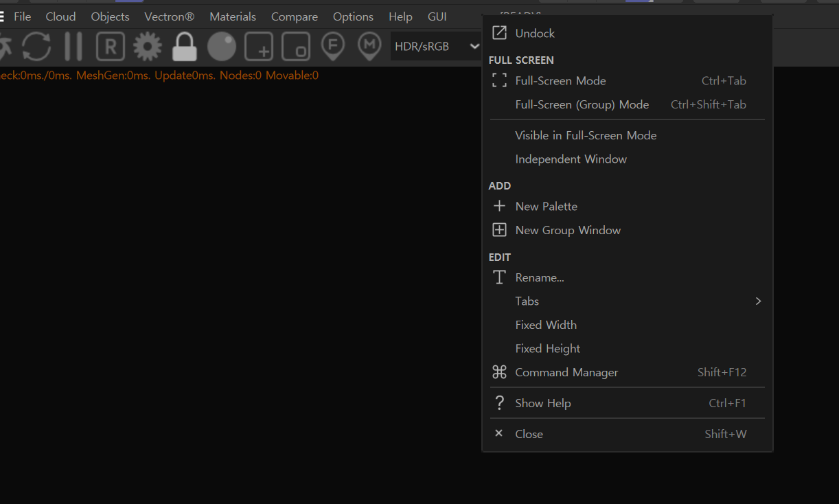Toggle Fixed Height option
839x504 pixels.
pyautogui.click(x=628, y=349)
